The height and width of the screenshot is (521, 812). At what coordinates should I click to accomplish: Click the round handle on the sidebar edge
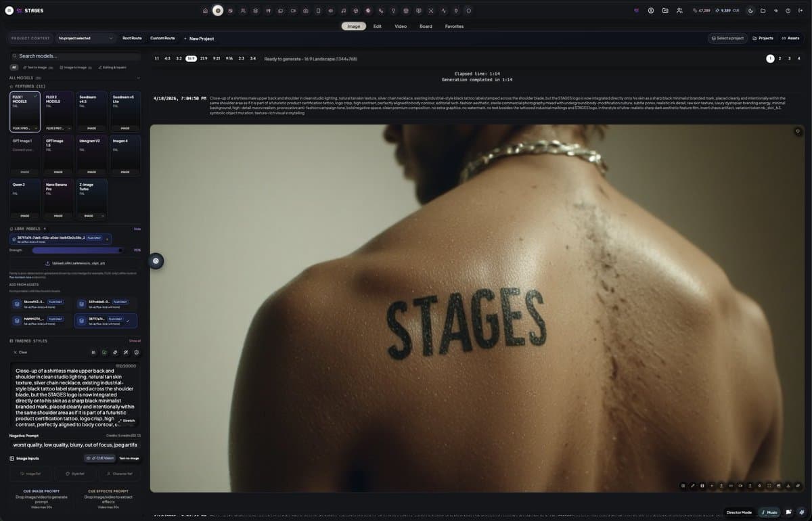coord(156,260)
